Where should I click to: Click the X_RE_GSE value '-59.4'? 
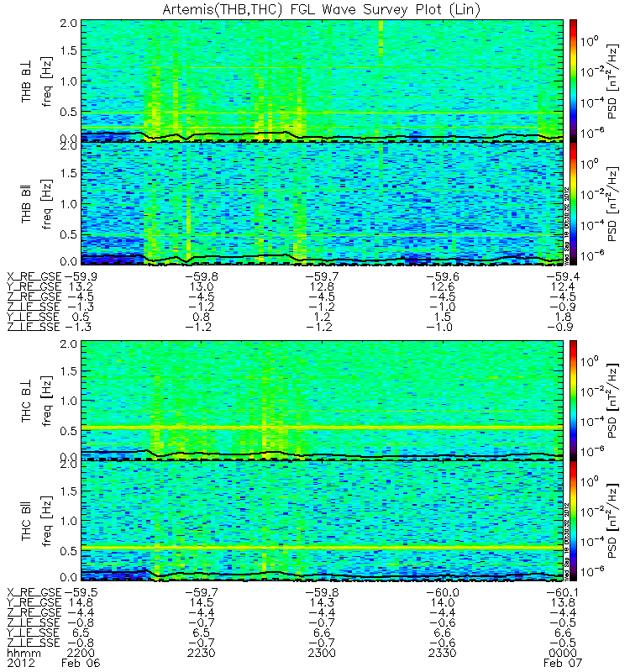click(x=563, y=276)
